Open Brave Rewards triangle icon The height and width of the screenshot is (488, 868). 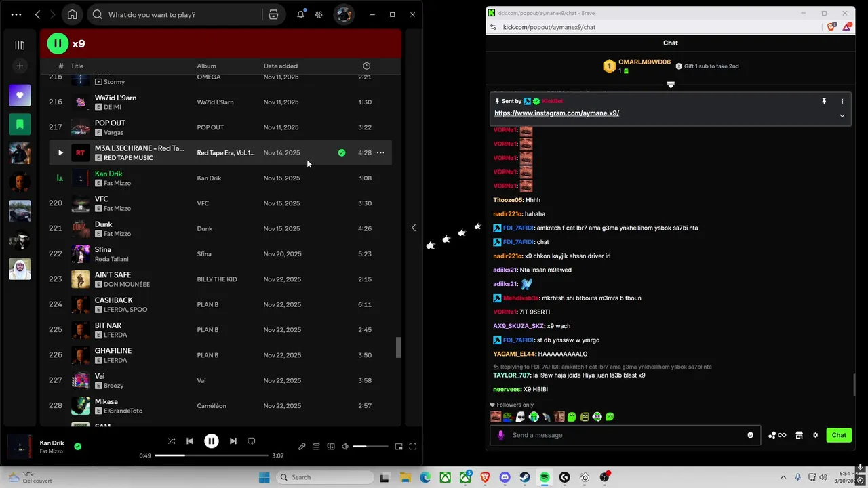click(847, 27)
